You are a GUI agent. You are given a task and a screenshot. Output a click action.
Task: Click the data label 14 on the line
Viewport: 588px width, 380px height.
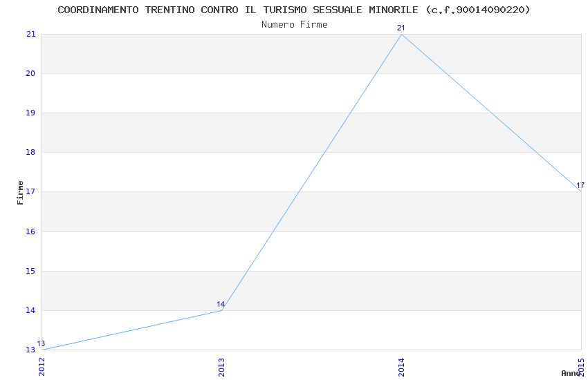point(221,305)
